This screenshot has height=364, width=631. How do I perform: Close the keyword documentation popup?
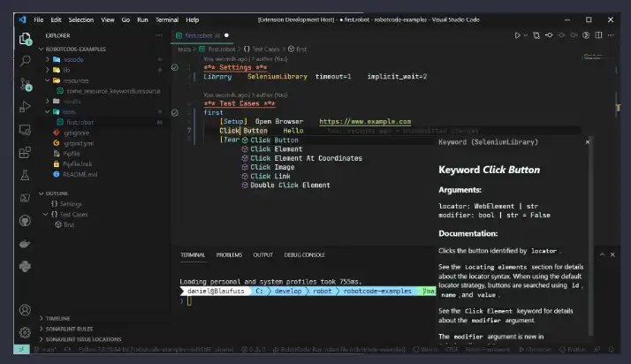[588, 142]
